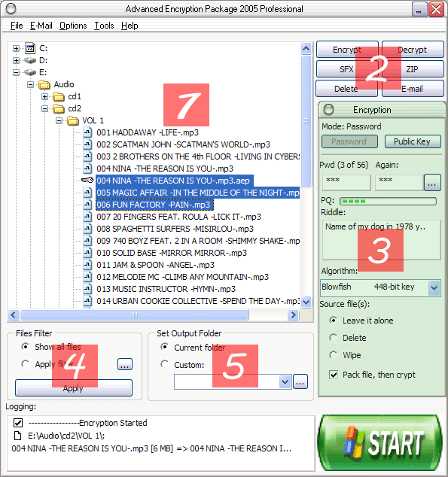Click the SFX button
Screen dimensions: 448x477
pos(347,69)
